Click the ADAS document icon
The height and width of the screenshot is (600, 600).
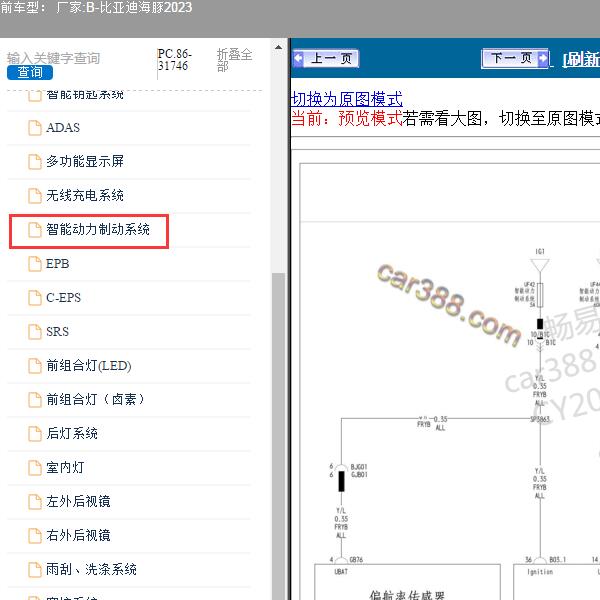click(35, 128)
